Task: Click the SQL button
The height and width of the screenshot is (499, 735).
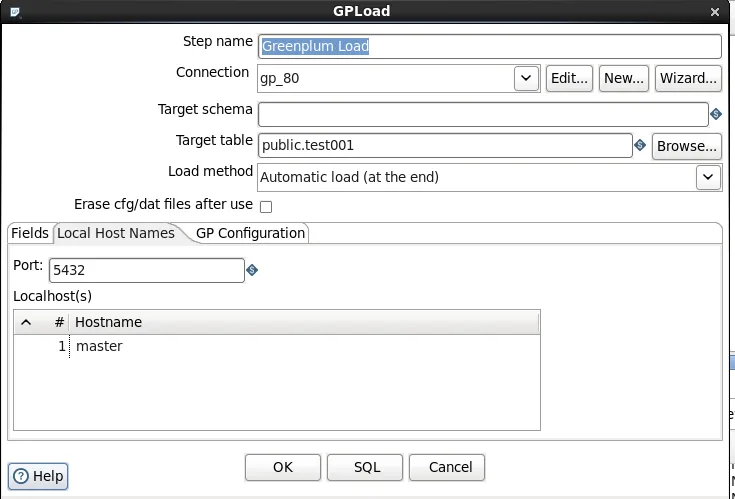Action: pyautogui.click(x=365, y=467)
